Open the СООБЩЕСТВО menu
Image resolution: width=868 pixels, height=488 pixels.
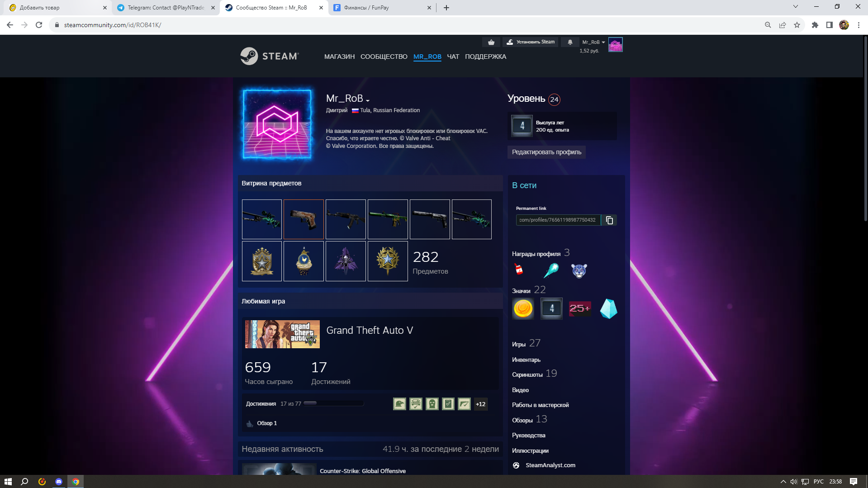coord(384,57)
